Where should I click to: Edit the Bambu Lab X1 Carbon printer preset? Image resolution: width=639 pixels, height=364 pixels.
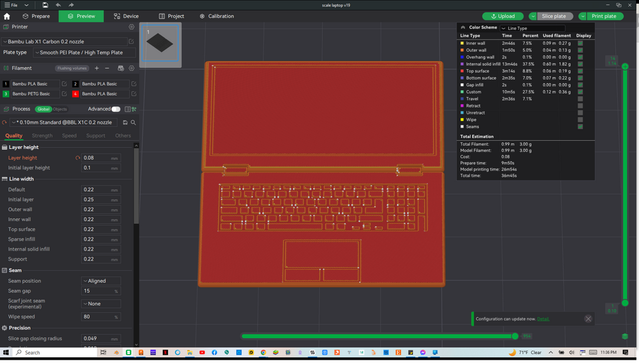pyautogui.click(x=131, y=42)
